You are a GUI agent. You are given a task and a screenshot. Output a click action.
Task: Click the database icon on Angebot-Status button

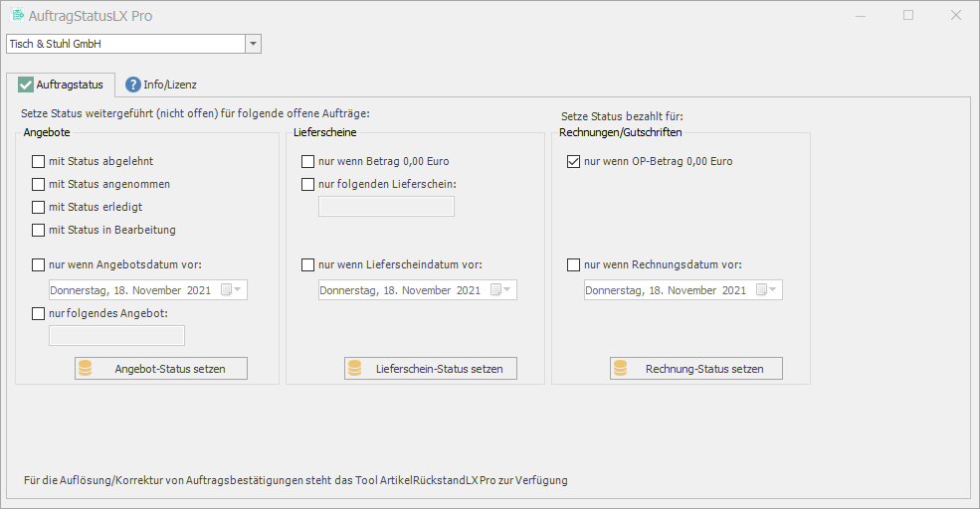[x=86, y=369]
